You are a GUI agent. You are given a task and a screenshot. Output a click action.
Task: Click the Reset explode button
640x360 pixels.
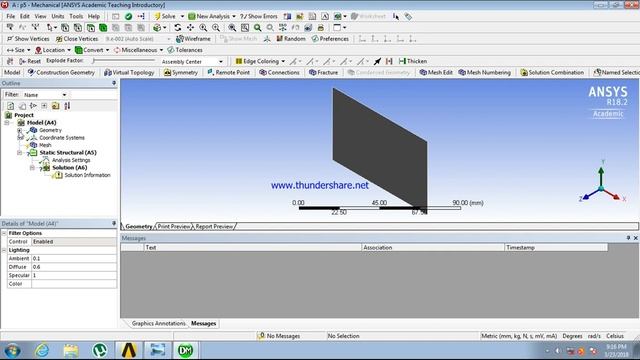coord(30,61)
